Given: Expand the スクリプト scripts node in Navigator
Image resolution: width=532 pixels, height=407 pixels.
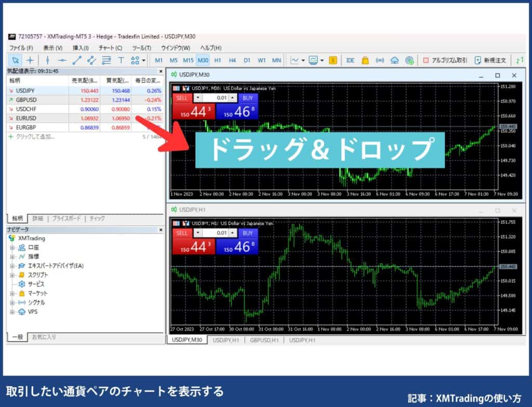Looking at the screenshot, I should 12,275.
